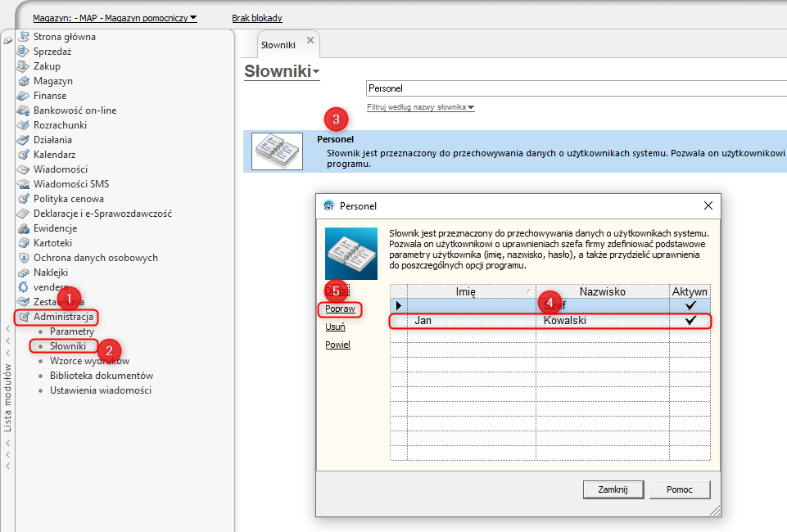787x532 pixels.
Task: Select Słowniki under Administracja
Action: coord(68,346)
